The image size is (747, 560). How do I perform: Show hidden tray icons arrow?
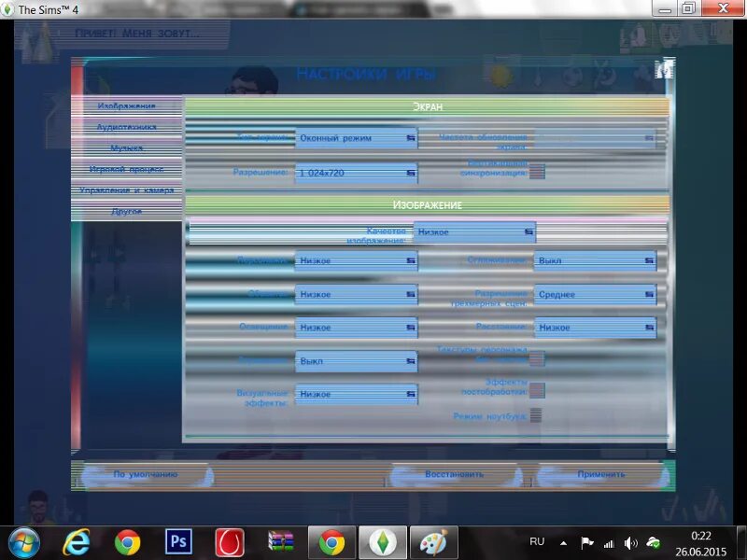(x=563, y=542)
